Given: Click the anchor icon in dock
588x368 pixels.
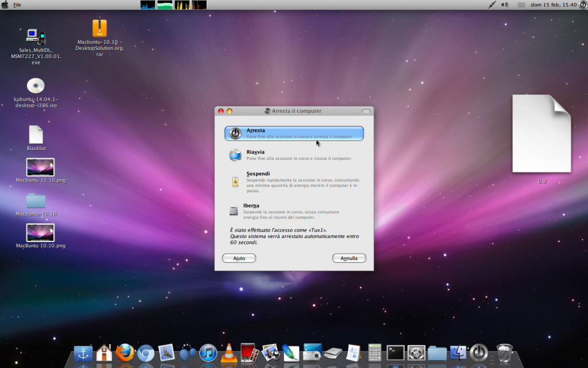Looking at the screenshot, I should (x=83, y=352).
